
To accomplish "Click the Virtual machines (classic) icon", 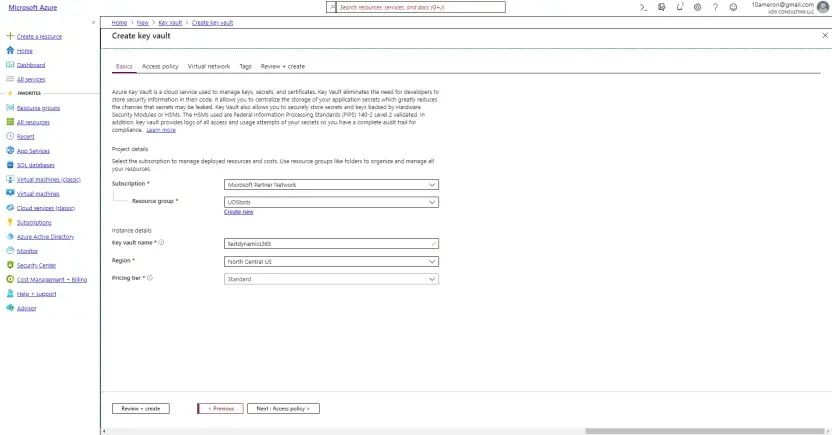I will tap(10, 179).
